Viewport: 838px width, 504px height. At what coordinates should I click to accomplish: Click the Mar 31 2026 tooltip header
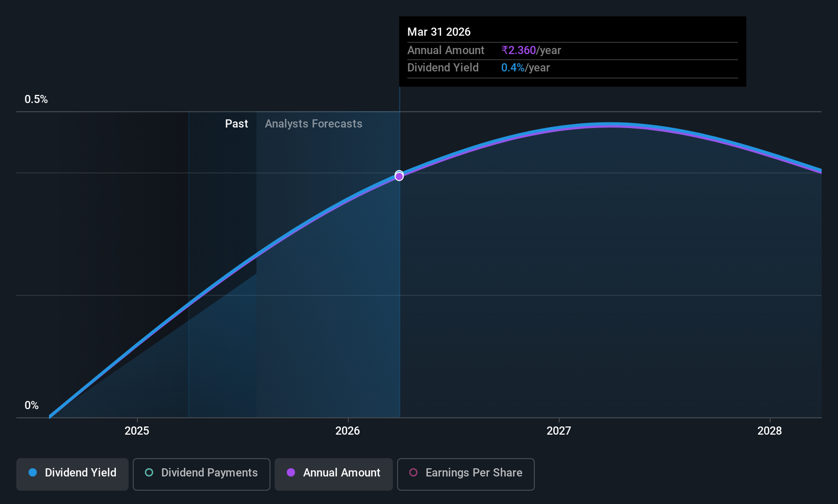pos(439,32)
